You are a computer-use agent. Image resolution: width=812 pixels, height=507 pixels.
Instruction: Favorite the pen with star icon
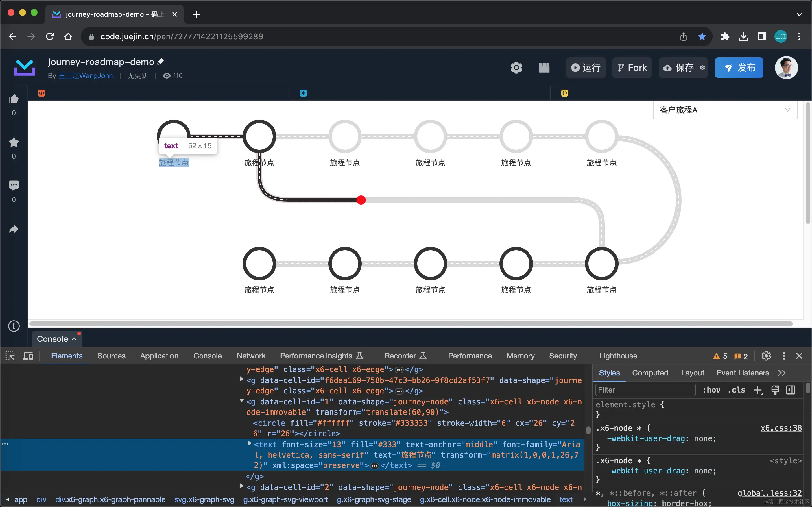tap(14, 143)
